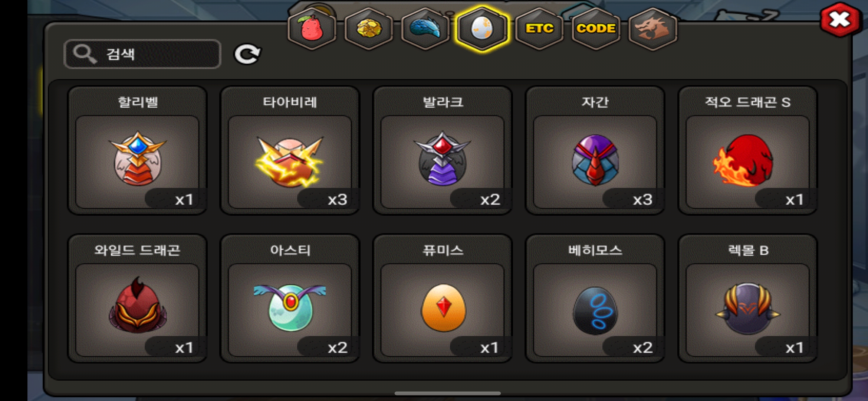Viewport: 868px width, 401px height.
Task: Choose the 발라크 egg item
Action: pyautogui.click(x=443, y=150)
